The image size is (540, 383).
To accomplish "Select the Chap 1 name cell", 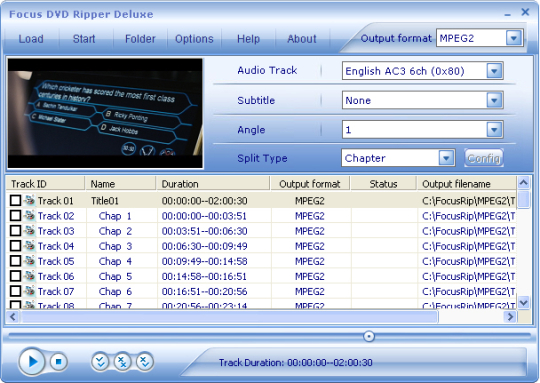I will pos(115,216).
